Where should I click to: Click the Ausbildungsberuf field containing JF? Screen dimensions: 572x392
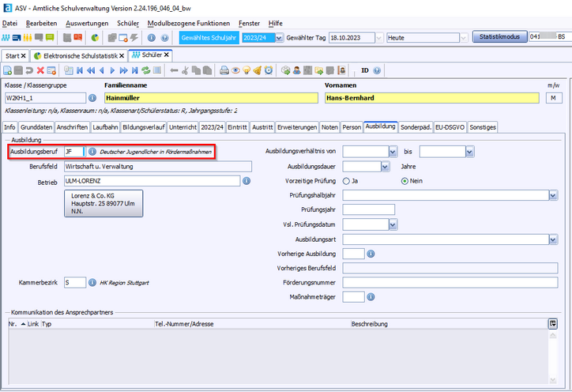point(74,152)
